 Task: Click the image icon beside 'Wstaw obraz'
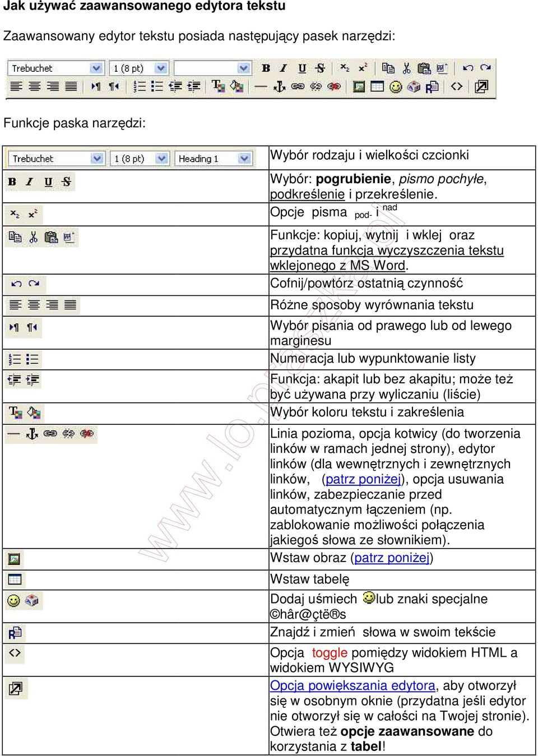pos(14,559)
